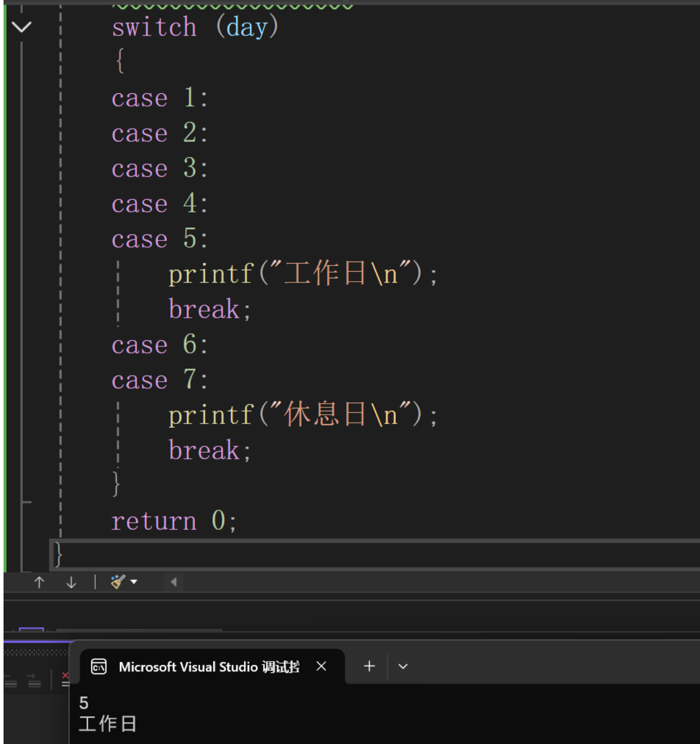The width and height of the screenshot is (700, 744).
Task: Select the Microsoft Visual Studio debug console tab
Action: click(212, 666)
